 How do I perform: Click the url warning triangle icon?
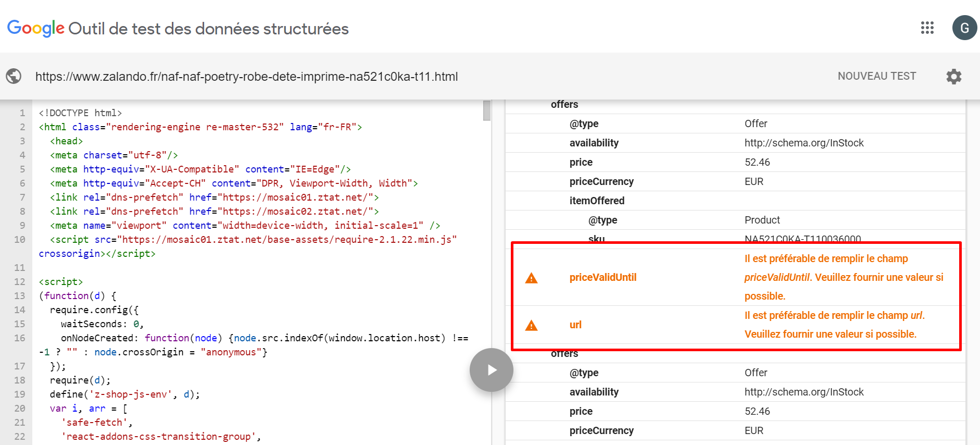[x=531, y=325]
